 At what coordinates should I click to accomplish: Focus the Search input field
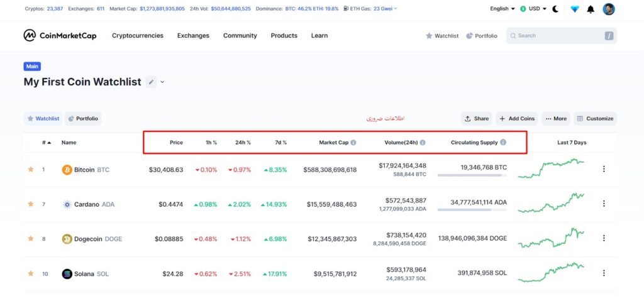tap(561, 36)
